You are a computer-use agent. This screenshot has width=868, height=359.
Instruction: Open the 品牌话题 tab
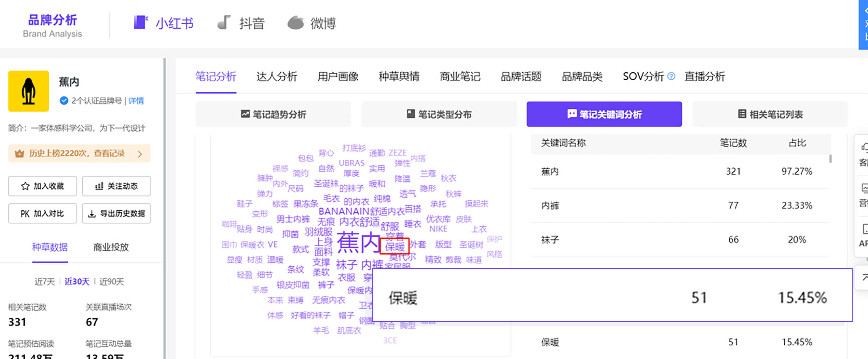pos(521,76)
